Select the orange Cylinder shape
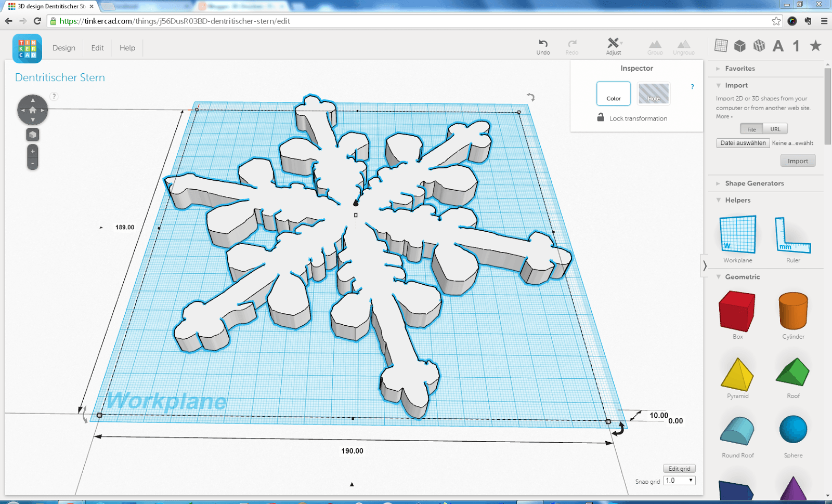 [792, 310]
